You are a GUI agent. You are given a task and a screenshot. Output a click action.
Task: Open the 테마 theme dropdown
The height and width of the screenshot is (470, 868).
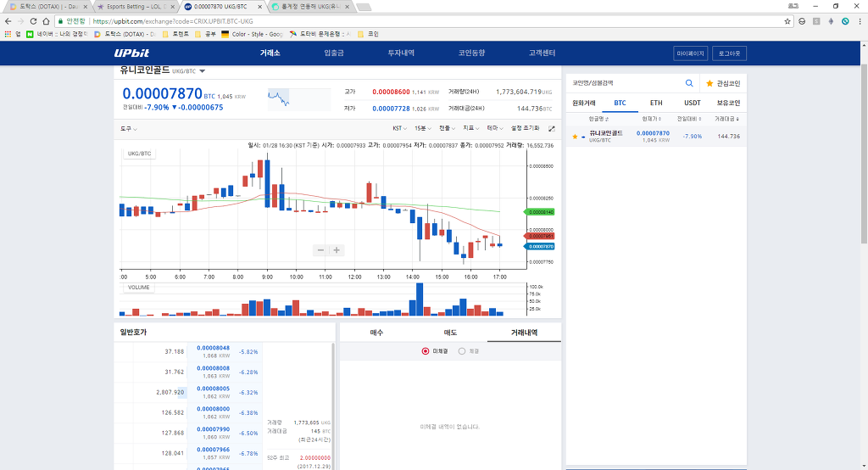tap(495, 128)
